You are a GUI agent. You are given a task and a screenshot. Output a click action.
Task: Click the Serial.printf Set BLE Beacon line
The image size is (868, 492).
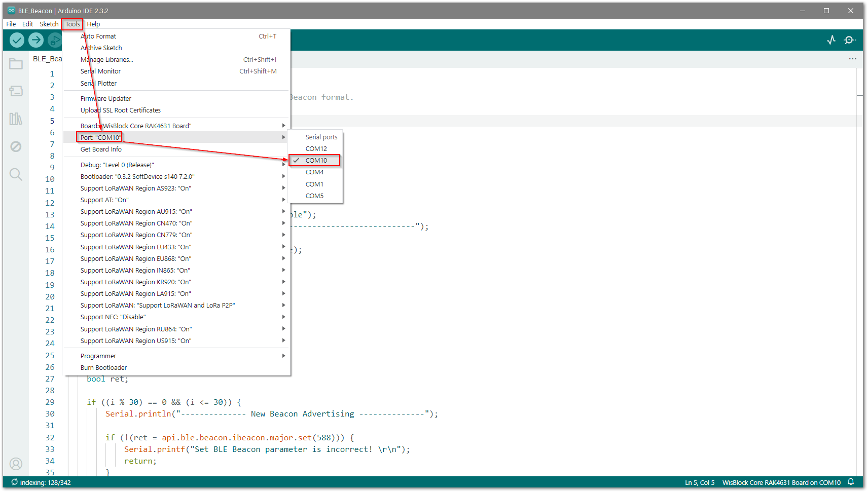267,449
